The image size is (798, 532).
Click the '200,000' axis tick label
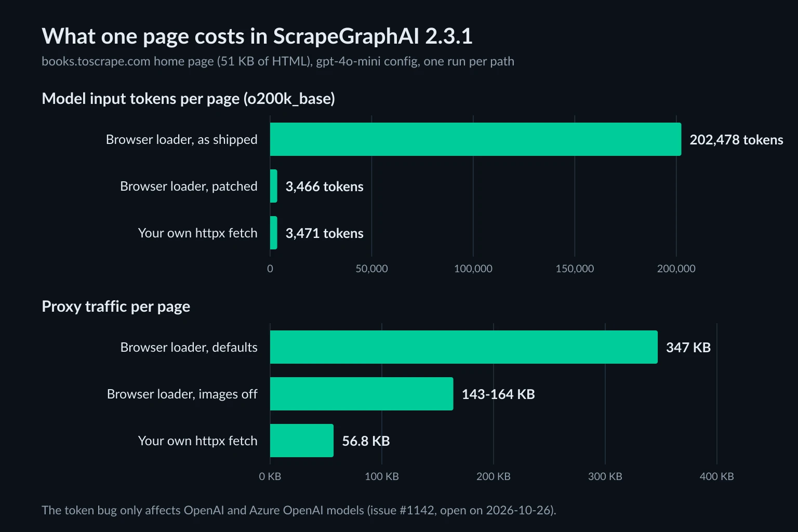[x=676, y=269]
